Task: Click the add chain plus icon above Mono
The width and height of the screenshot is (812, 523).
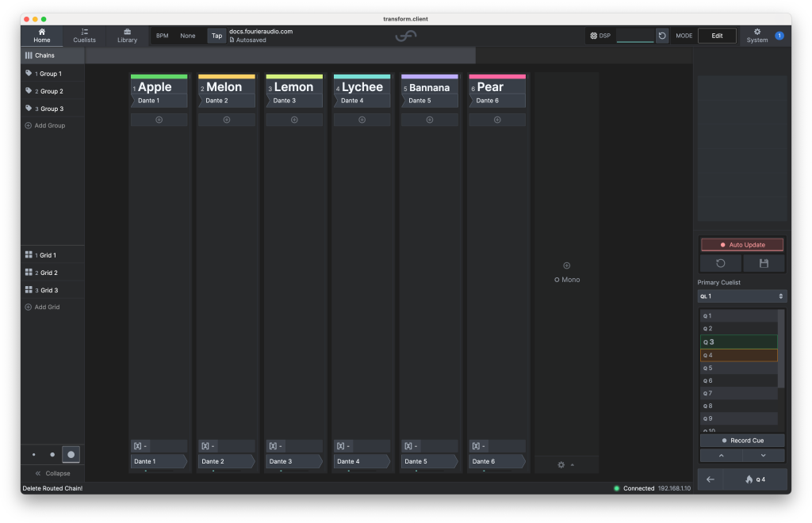Action: click(566, 265)
